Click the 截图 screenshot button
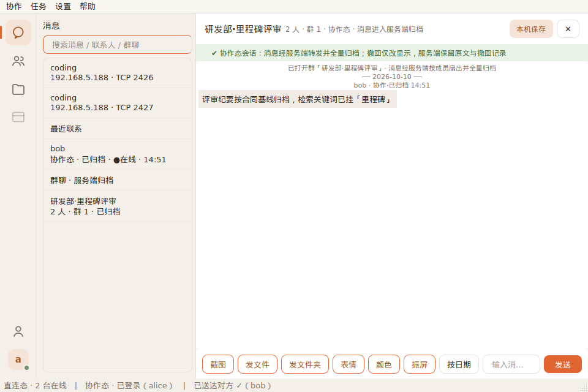Image resolution: width=588 pixels, height=392 pixels. click(x=218, y=364)
